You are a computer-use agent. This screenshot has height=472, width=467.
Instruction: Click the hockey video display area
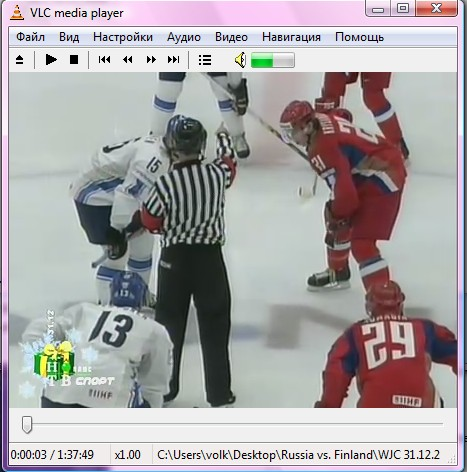[233, 240]
